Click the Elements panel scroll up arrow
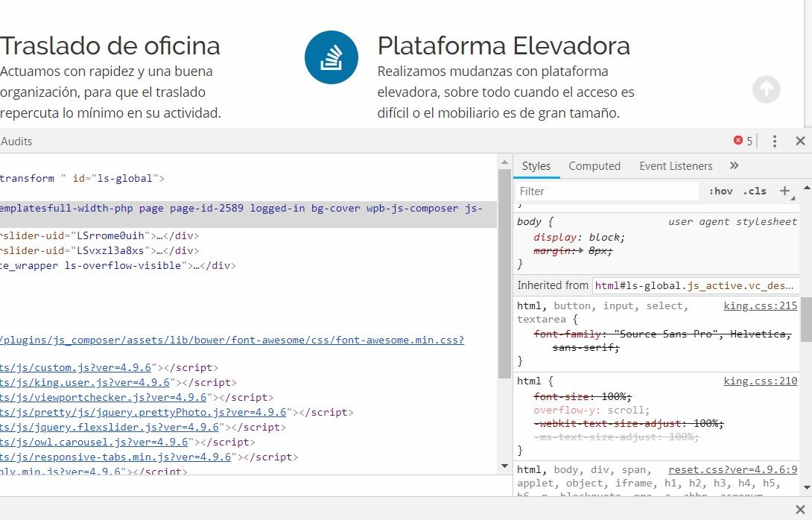Viewport: 812px width, 520px height. (x=505, y=162)
